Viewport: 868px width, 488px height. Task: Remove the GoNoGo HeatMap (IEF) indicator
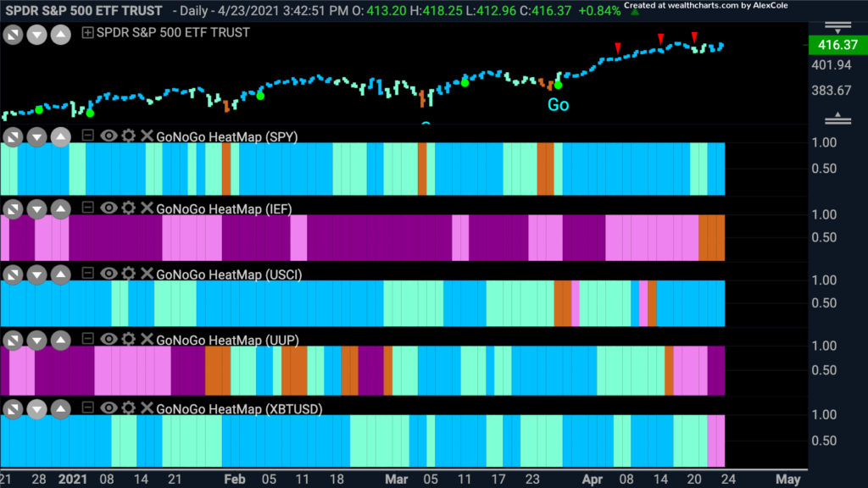pyautogui.click(x=146, y=208)
